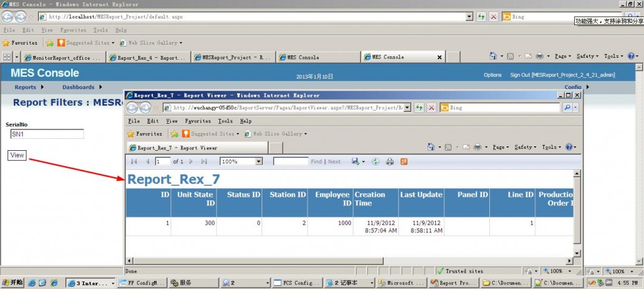Viewport: 644px width, 289px height.
Task: Click the orange data feed icon in report toolbar
Action: (x=404, y=161)
